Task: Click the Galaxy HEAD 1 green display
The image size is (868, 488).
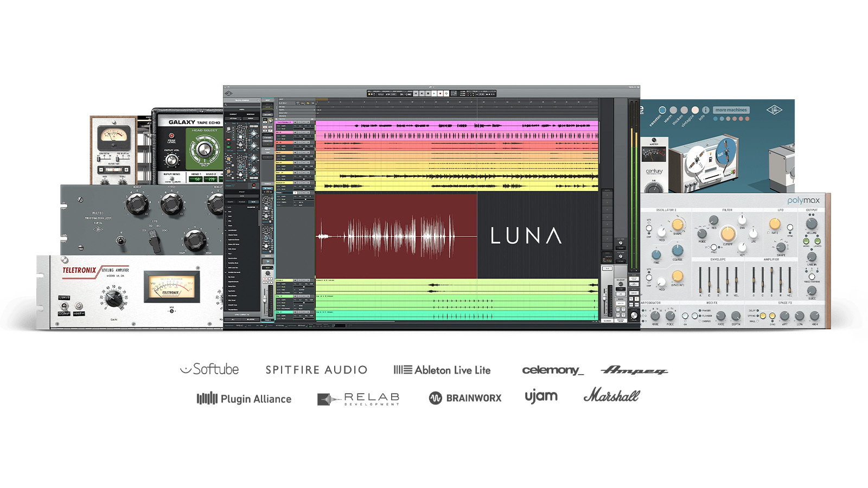Action: 197,179
